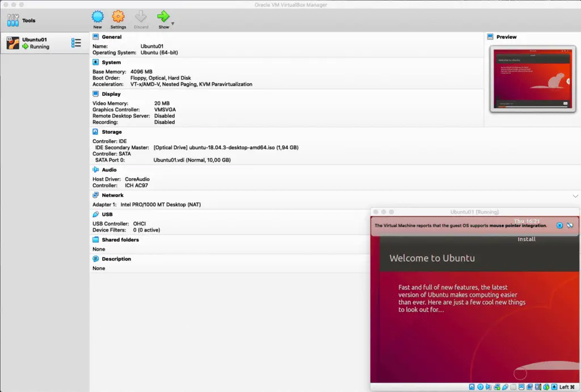The width and height of the screenshot is (581, 392).
Task: Click the Shared folders section icon
Action: click(95, 239)
